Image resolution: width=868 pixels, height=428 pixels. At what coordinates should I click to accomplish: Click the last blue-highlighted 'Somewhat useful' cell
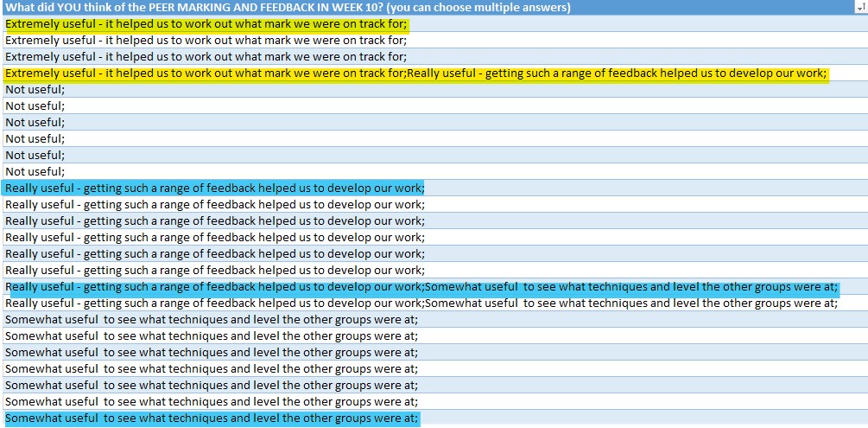[x=212, y=418]
